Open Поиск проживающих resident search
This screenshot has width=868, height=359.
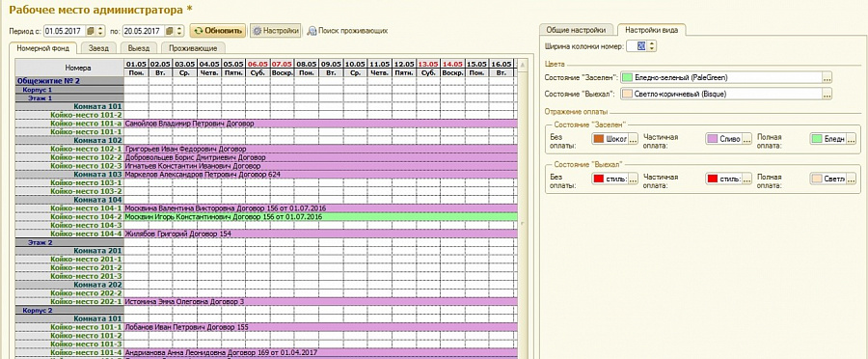[347, 31]
